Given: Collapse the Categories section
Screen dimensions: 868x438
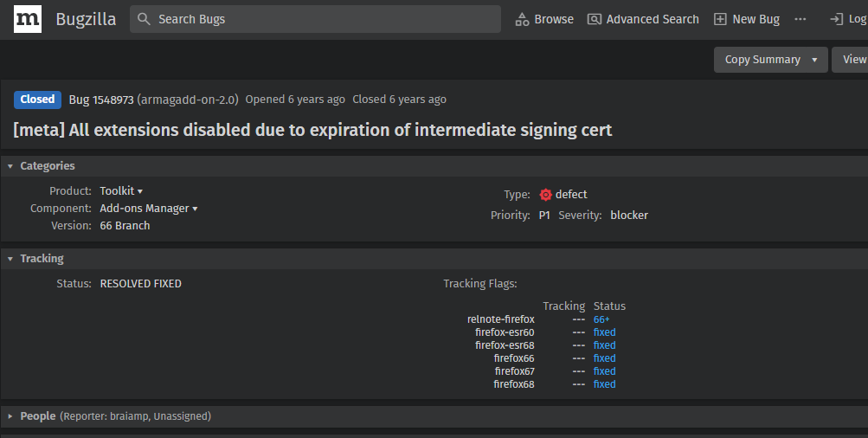Looking at the screenshot, I should click(x=10, y=166).
